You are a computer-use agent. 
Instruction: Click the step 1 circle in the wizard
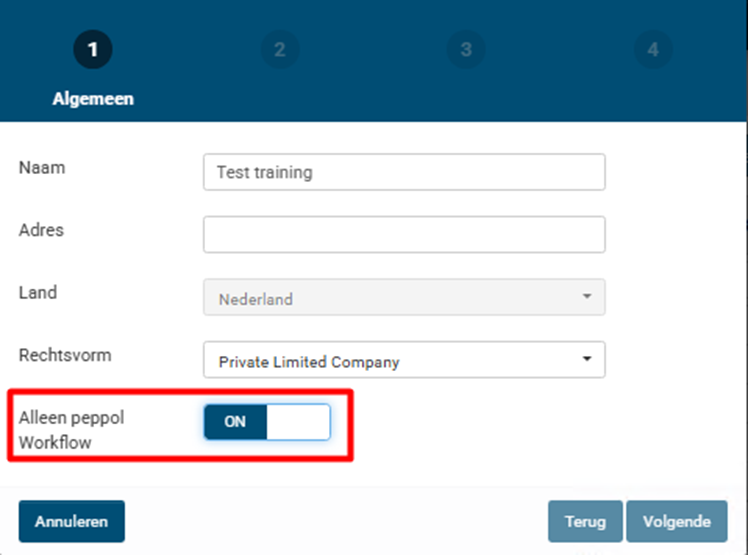[x=93, y=49]
